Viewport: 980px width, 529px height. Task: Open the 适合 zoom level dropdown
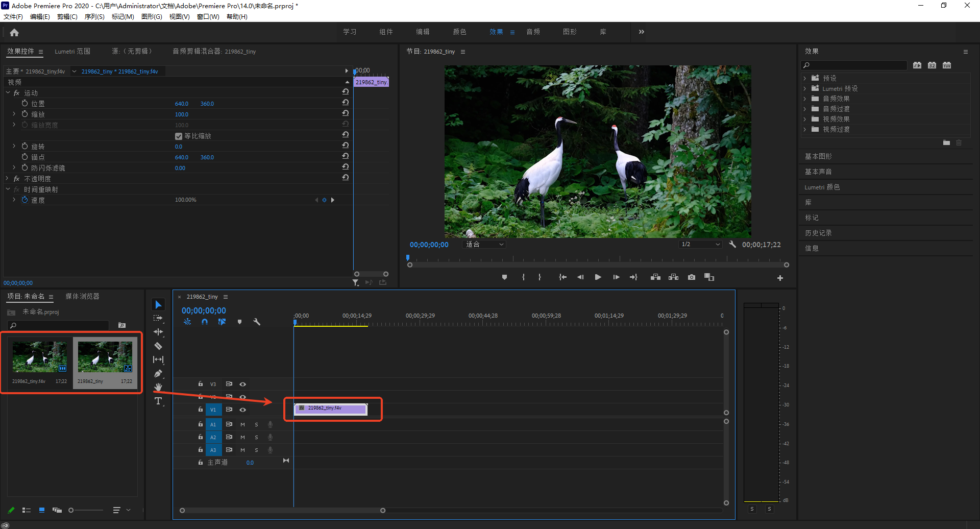[x=484, y=245]
